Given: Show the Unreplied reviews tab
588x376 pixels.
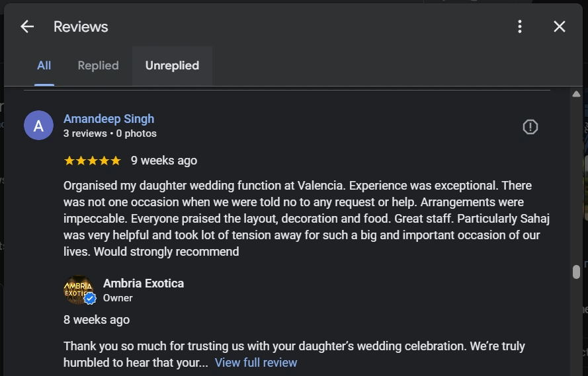Looking at the screenshot, I should pos(172,65).
